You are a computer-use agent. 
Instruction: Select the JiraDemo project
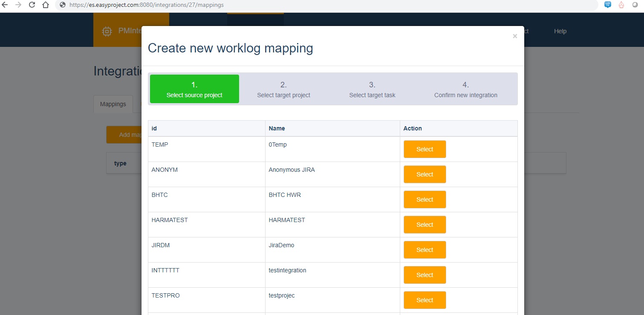point(425,250)
